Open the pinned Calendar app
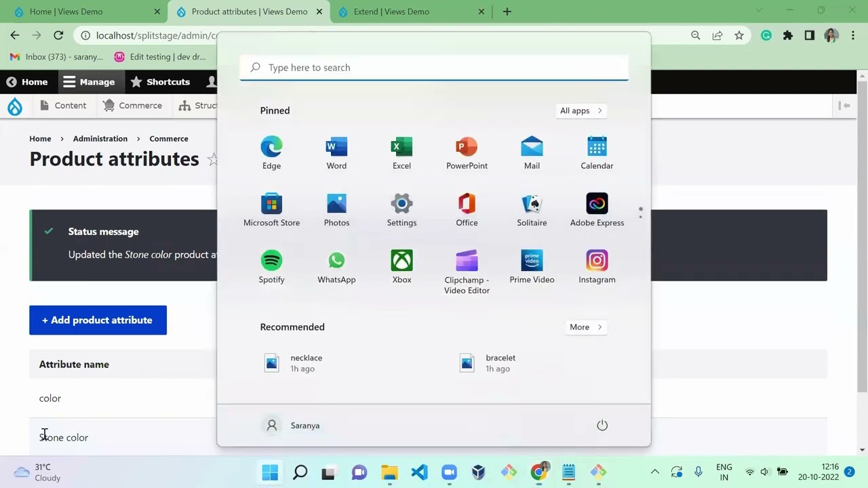 tap(597, 153)
